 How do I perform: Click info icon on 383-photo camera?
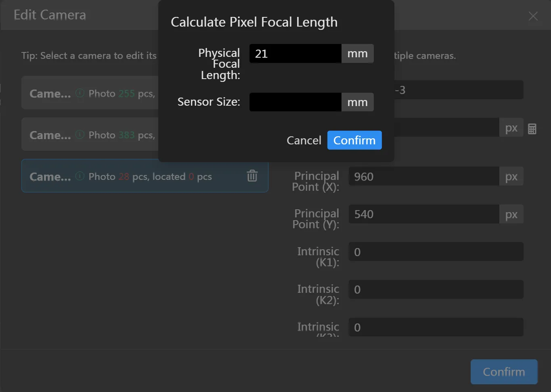pyautogui.click(x=80, y=135)
